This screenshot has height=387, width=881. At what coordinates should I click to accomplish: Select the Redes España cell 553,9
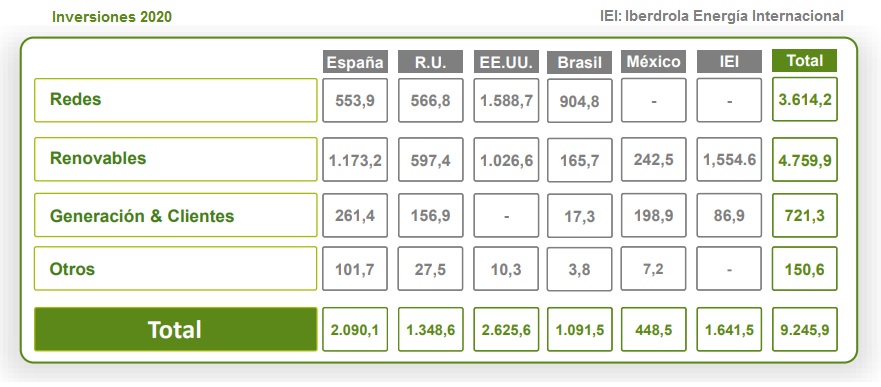(x=355, y=100)
